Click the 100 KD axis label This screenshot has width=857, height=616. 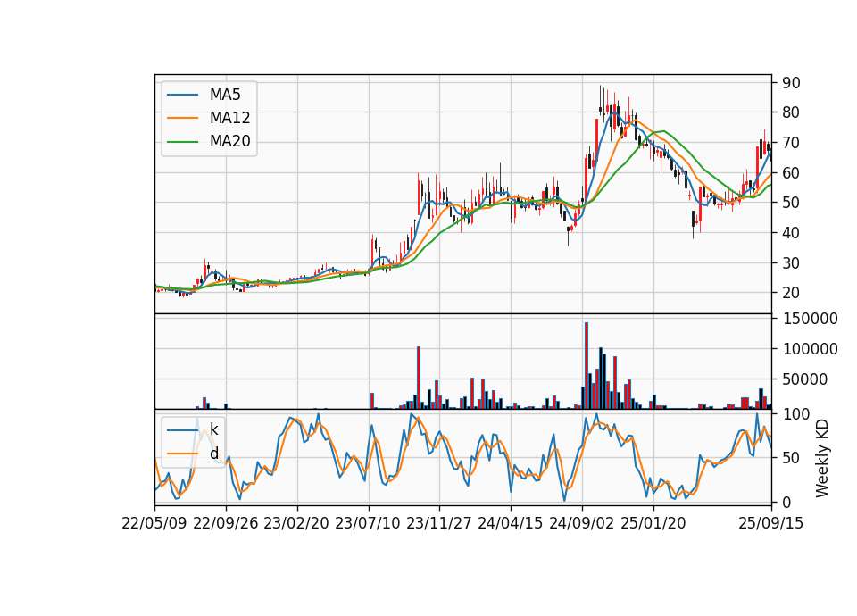[x=796, y=414]
